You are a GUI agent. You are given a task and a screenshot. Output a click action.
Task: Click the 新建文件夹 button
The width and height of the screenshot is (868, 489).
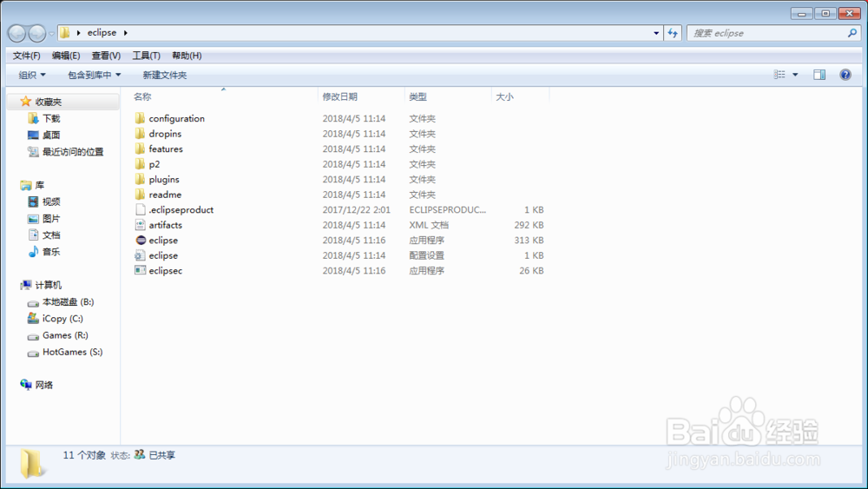coord(164,75)
